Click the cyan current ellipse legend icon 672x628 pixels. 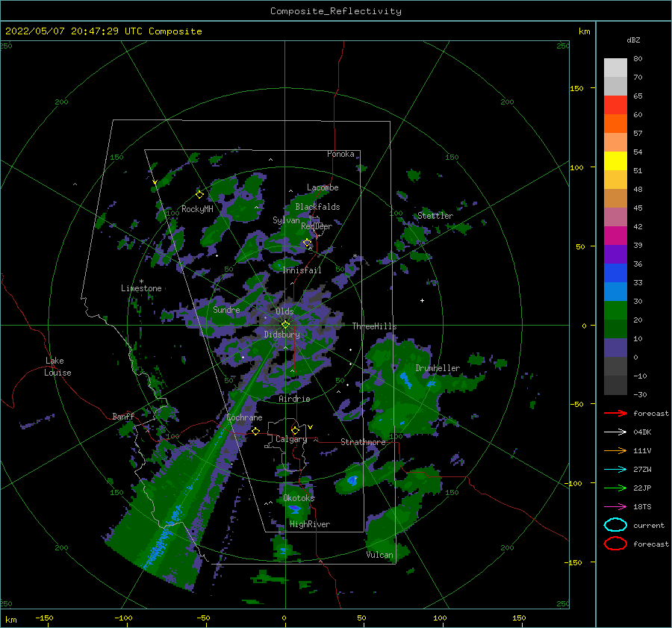click(x=615, y=525)
